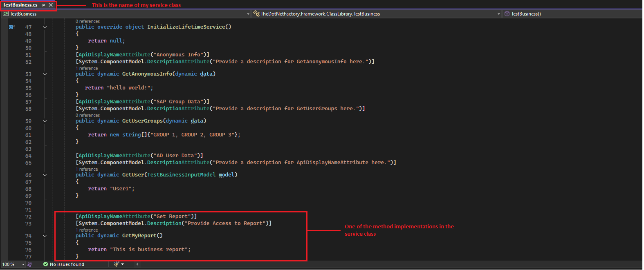Screen dimensions: 644x270
Task: Click the GetAnonymousInfo method name on line 53
Action: (147, 74)
